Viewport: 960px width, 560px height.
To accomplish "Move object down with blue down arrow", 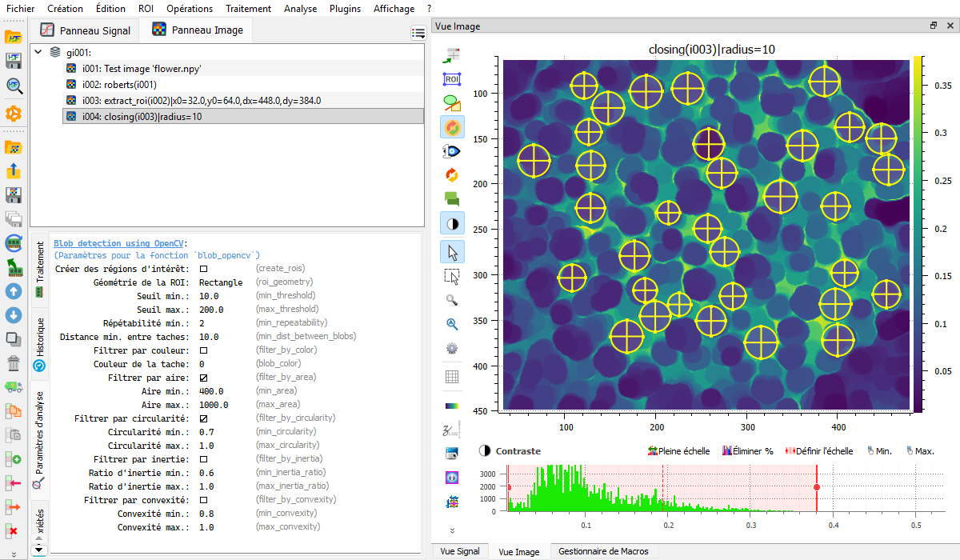I will tap(13, 315).
